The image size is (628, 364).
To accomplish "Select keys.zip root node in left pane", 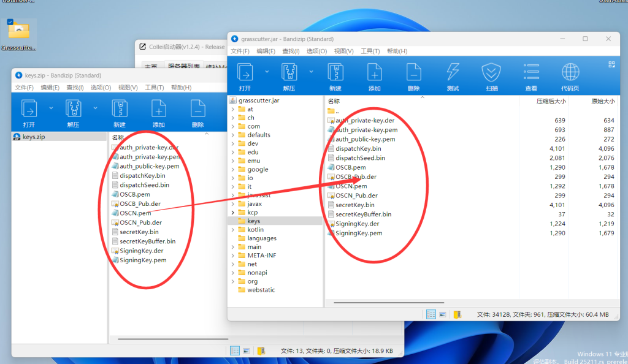I will point(59,137).
